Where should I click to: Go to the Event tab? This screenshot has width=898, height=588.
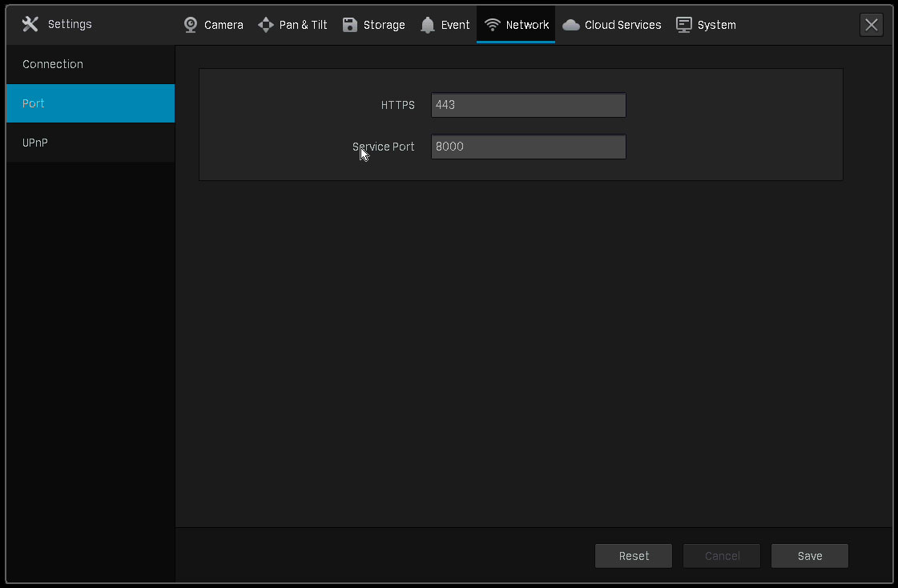point(445,25)
